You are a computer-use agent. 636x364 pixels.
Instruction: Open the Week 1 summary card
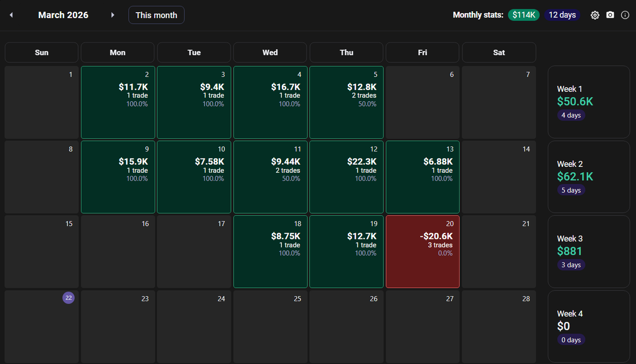click(589, 102)
